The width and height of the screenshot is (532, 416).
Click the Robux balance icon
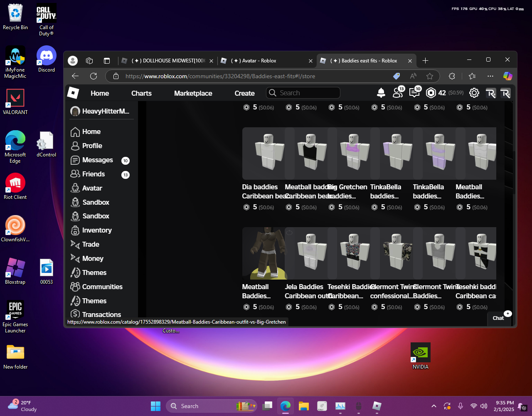(x=431, y=93)
